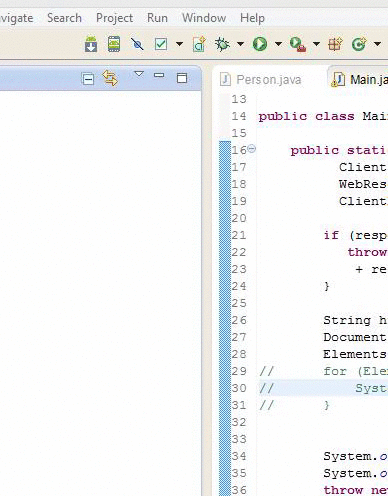Toggle the Skip All Breakpoints icon
The image size is (388, 496).
click(x=137, y=44)
